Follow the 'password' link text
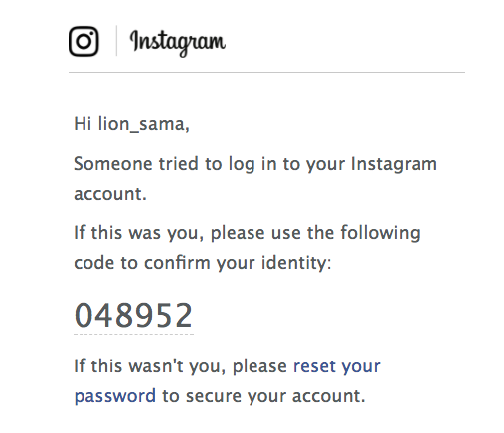 (115, 396)
